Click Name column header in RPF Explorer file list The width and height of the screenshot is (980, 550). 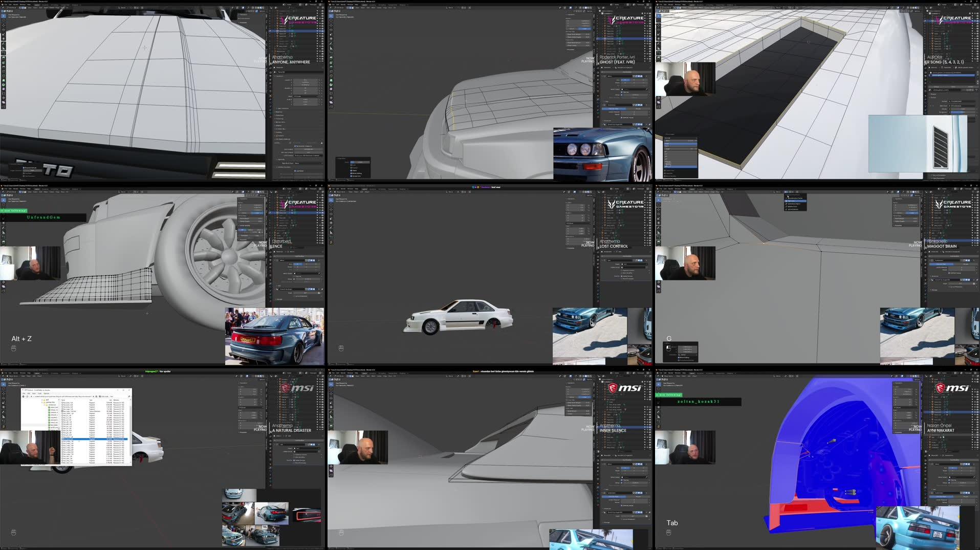click(x=63, y=400)
